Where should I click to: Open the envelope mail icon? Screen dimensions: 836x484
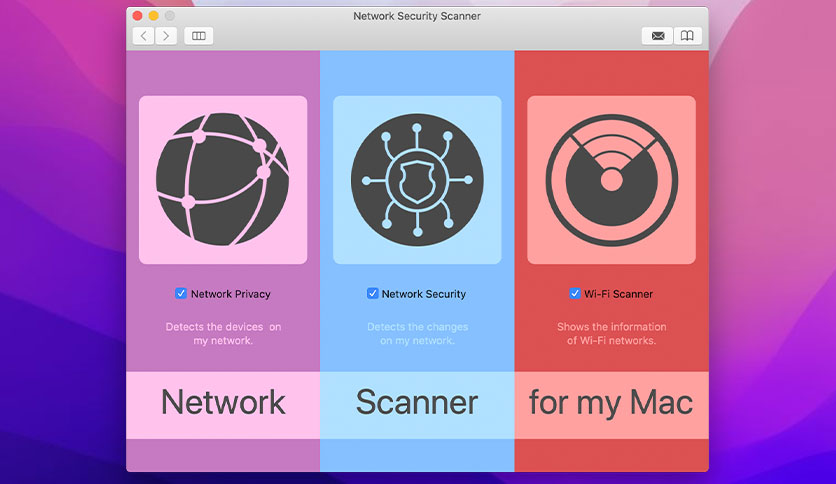(x=657, y=36)
